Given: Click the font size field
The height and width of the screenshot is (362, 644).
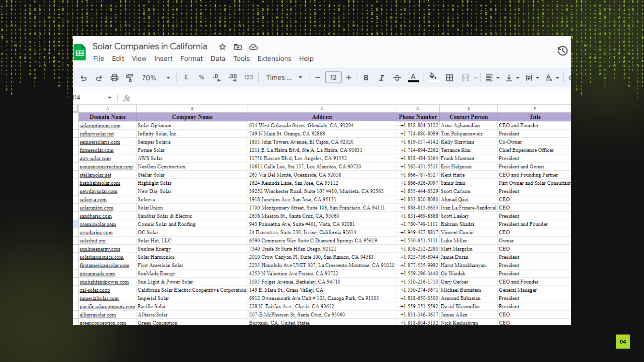Looking at the screenshot, I should [x=333, y=77].
